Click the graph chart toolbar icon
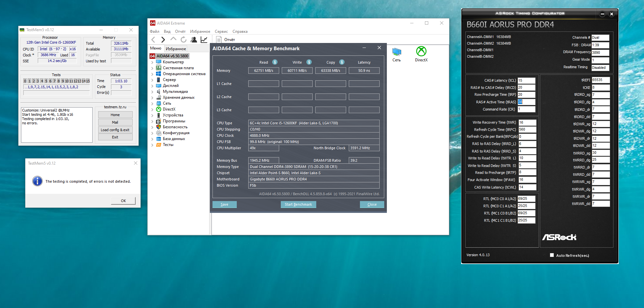644x308 pixels. click(x=204, y=40)
